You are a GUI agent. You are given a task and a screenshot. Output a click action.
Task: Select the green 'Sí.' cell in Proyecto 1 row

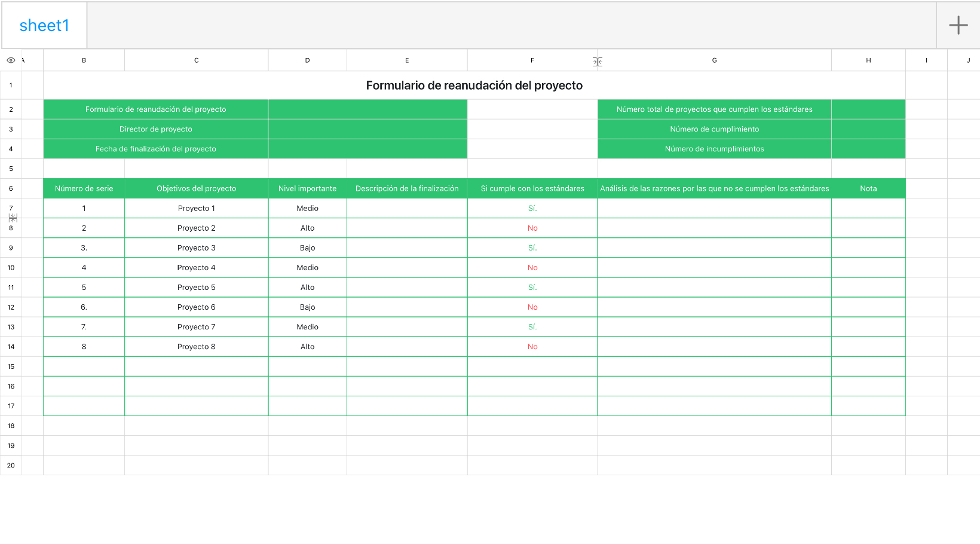(532, 208)
